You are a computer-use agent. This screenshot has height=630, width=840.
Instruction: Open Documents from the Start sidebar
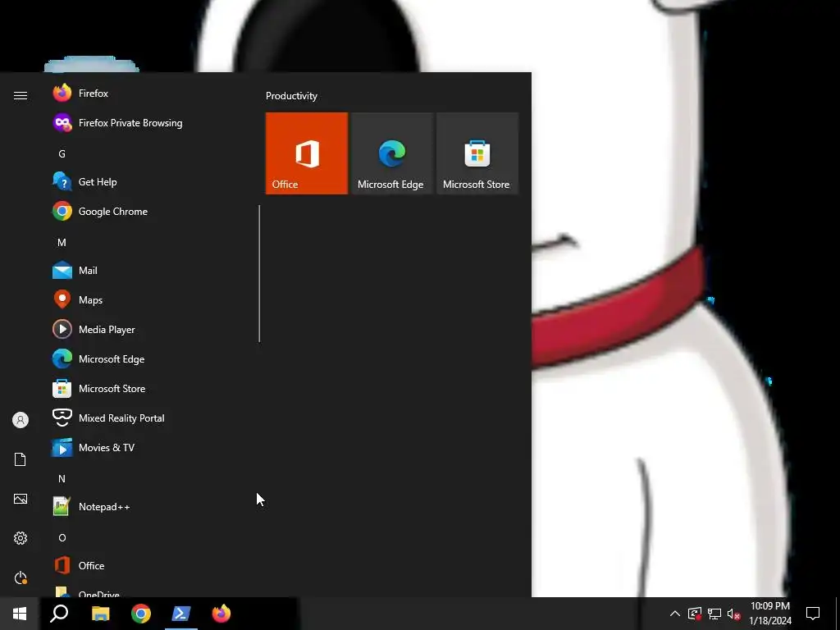pyautogui.click(x=21, y=459)
